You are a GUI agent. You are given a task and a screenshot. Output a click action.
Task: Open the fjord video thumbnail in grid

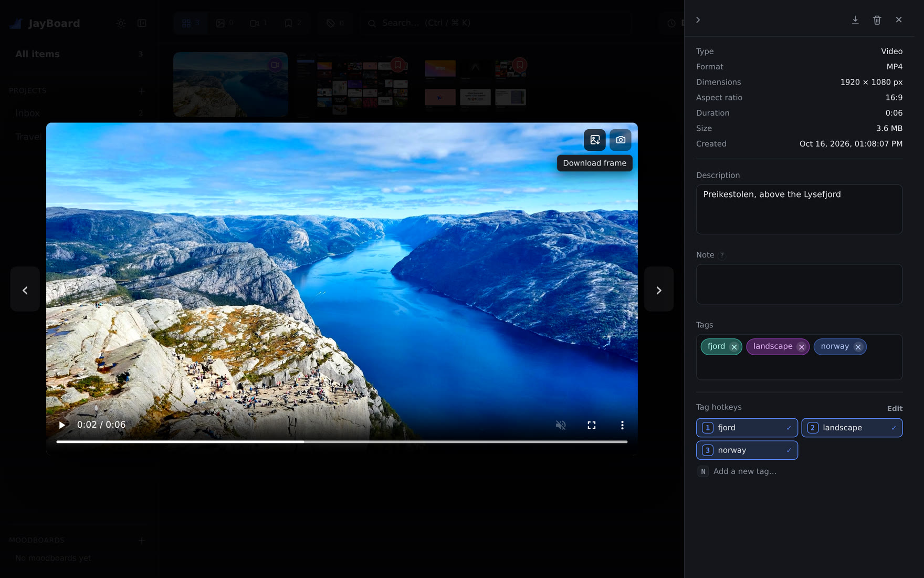coord(230,84)
